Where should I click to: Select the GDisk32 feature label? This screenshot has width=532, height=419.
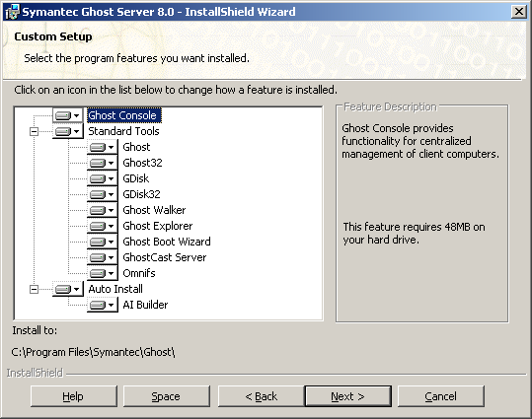[x=141, y=194]
